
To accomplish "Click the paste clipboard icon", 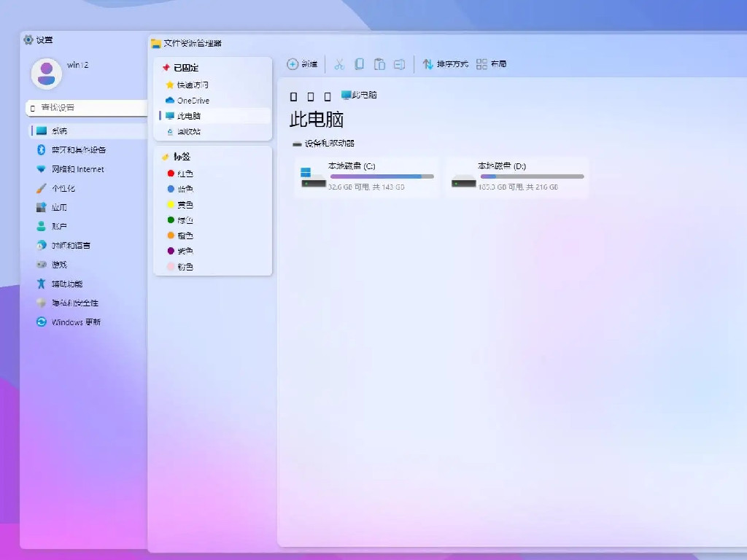I will [379, 64].
